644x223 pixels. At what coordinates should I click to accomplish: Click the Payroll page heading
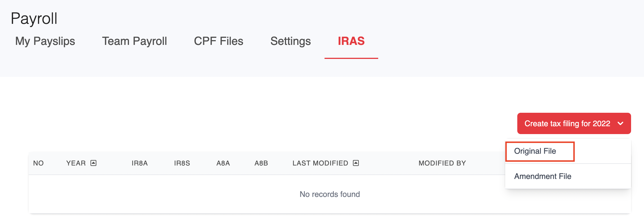(x=34, y=19)
